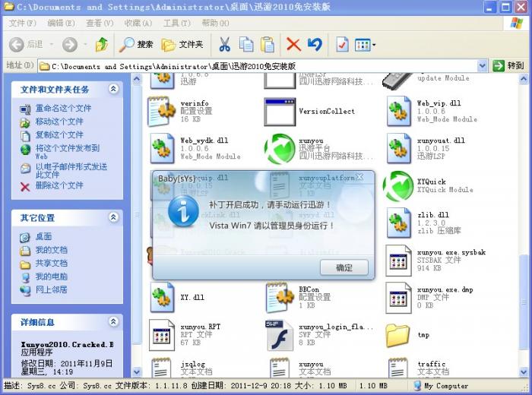
Task: Select the XYQuick green icon
Action: pyautogui.click(x=398, y=186)
